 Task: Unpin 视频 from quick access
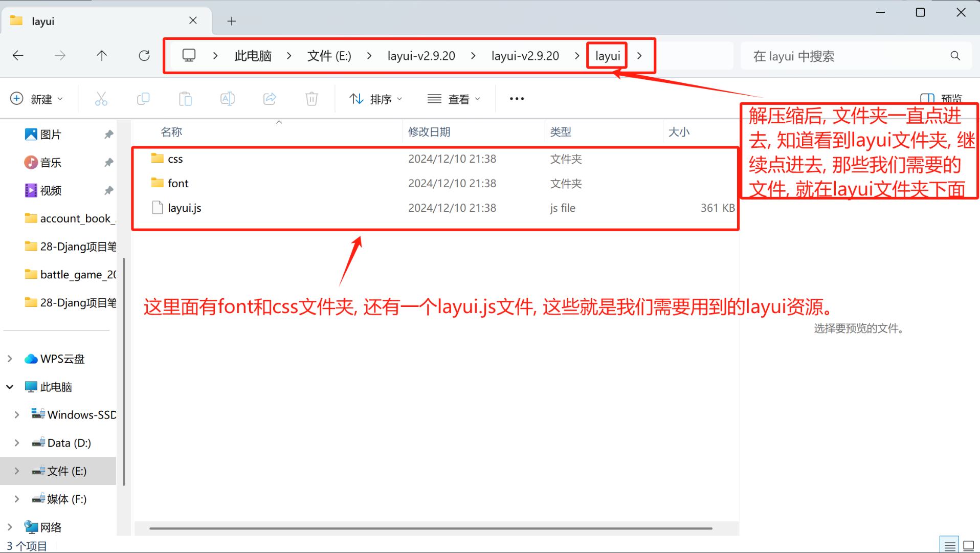click(108, 191)
